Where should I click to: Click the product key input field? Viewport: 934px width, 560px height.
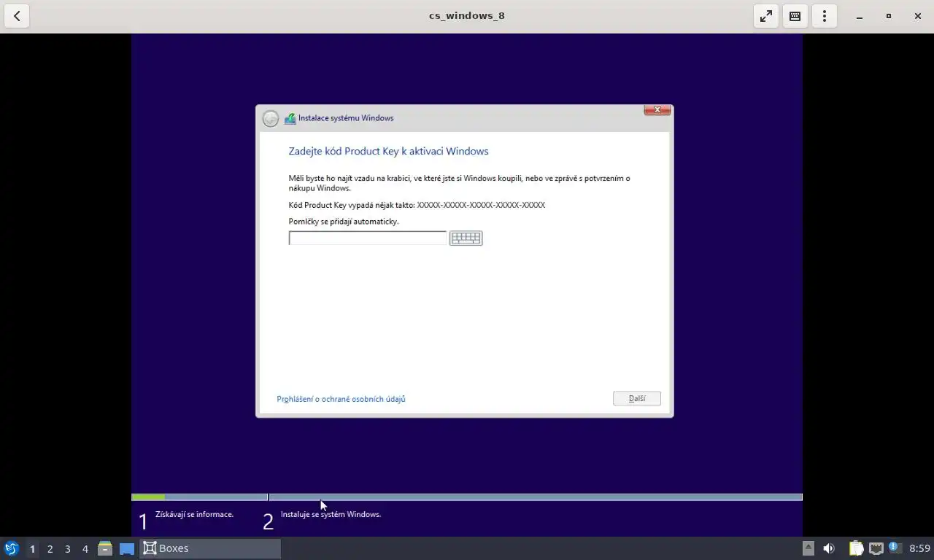(368, 238)
